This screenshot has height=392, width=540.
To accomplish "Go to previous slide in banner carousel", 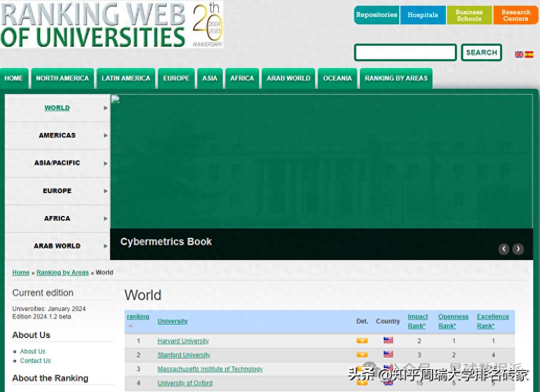I will [x=504, y=249].
